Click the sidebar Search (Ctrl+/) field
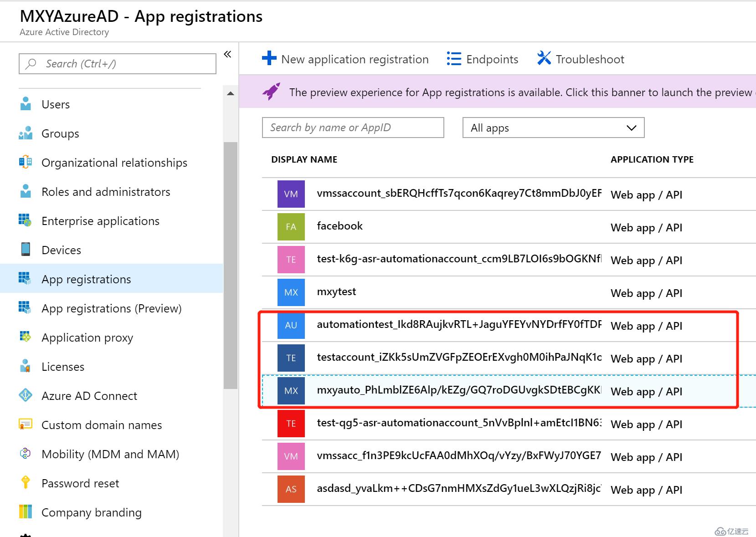The image size is (756, 537). (x=118, y=64)
